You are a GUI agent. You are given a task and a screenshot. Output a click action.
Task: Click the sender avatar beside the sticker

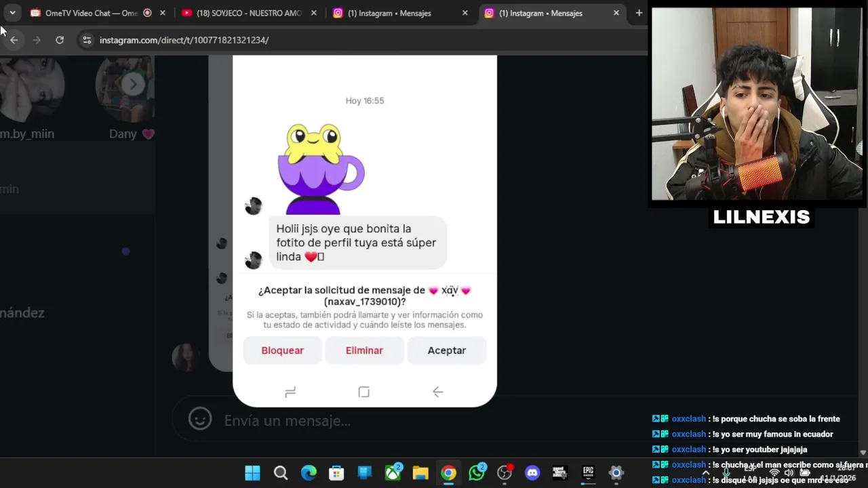click(254, 206)
